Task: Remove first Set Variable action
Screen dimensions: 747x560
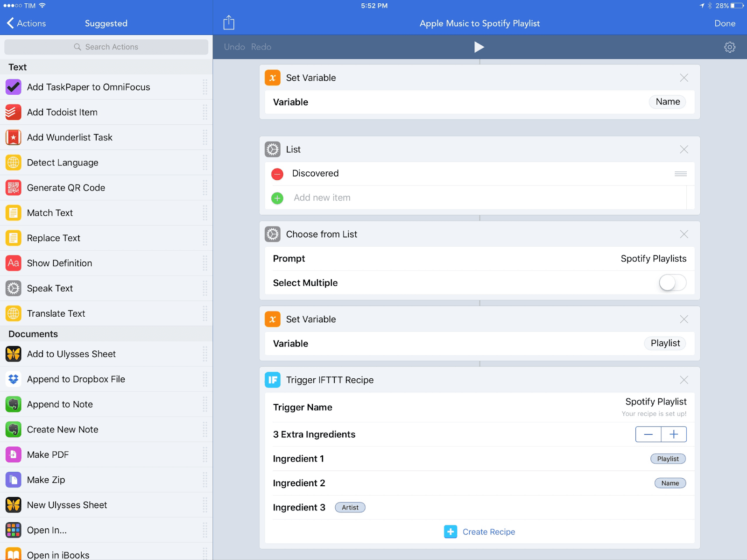Action: coord(684,78)
